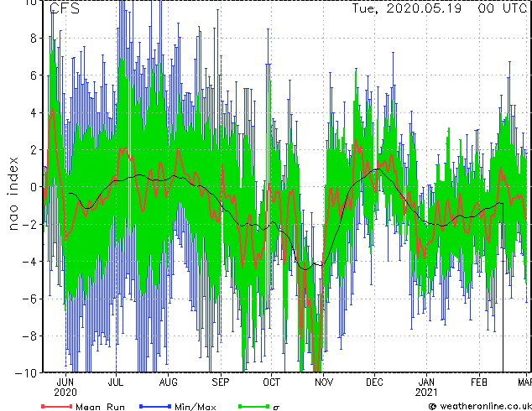Click the red Mean Run legend line
The image size is (532, 411).
click(x=57, y=406)
